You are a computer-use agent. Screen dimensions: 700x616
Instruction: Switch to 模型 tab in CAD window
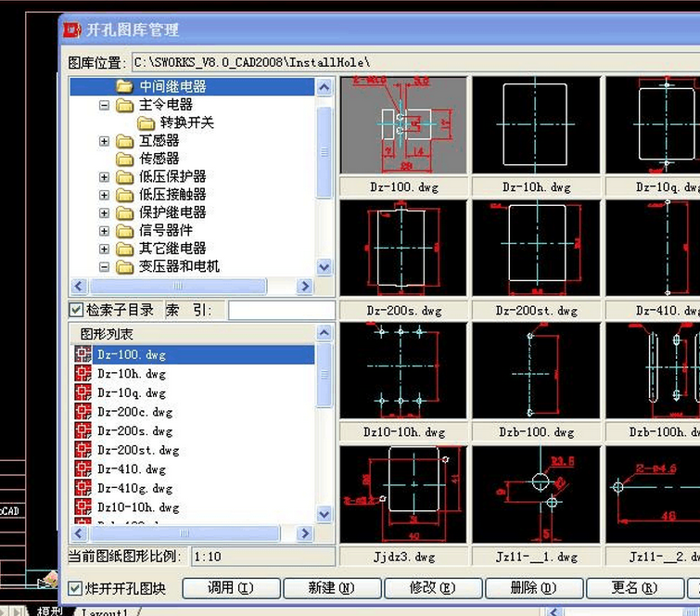pos(49,611)
